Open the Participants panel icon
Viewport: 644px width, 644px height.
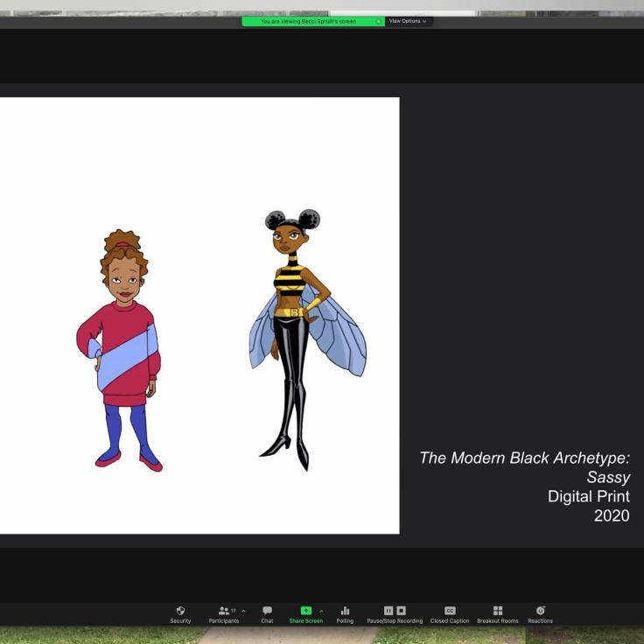[x=223, y=610]
